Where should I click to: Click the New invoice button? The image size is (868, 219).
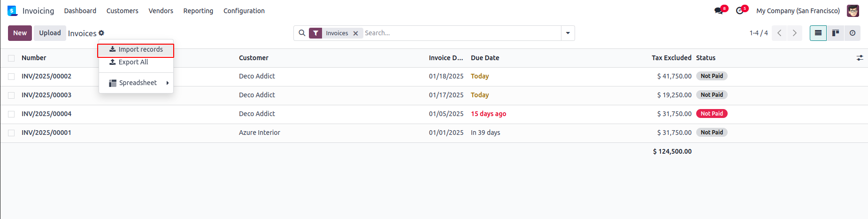pyautogui.click(x=20, y=33)
